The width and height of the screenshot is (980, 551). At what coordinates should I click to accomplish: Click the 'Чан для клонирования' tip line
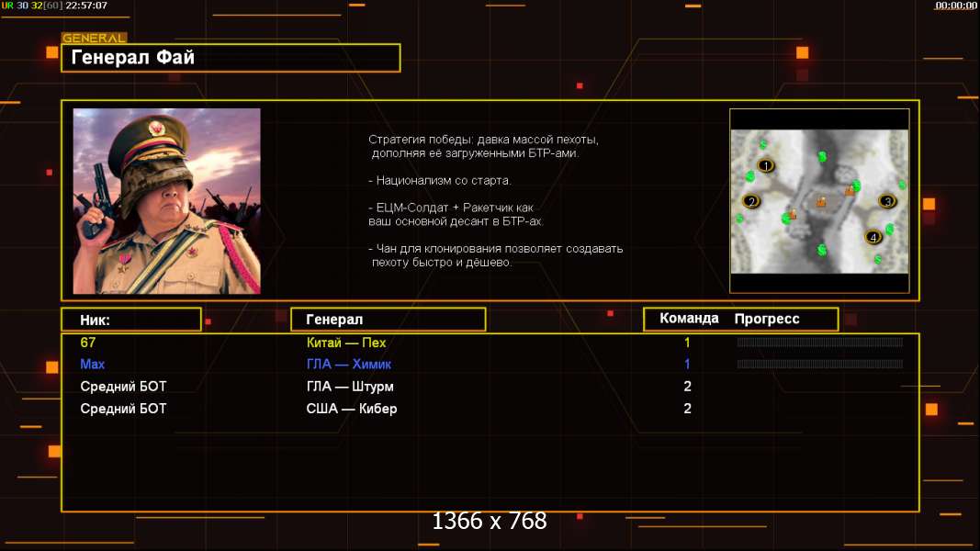tap(496, 249)
